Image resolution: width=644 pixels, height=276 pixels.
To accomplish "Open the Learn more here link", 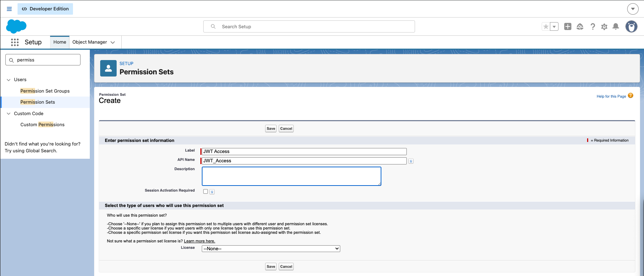I will tap(199, 241).
